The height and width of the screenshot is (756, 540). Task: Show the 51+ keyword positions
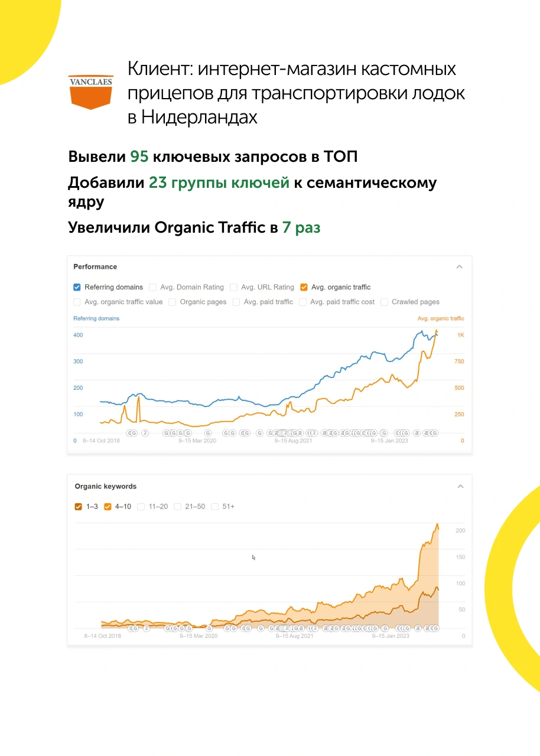[215, 507]
